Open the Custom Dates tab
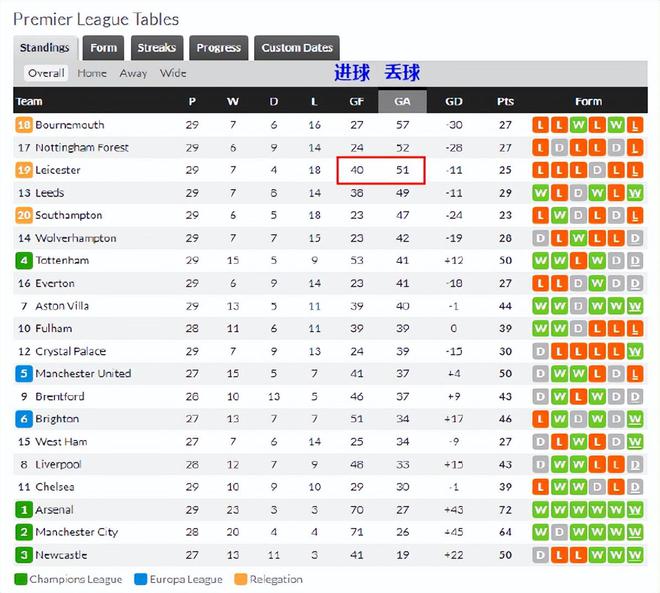The height and width of the screenshot is (593, 660). [x=297, y=48]
